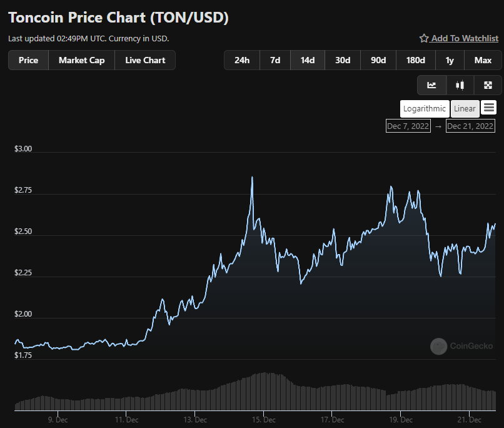Click the $2.00 axis label
This screenshot has height=428, width=504.
click(23, 314)
